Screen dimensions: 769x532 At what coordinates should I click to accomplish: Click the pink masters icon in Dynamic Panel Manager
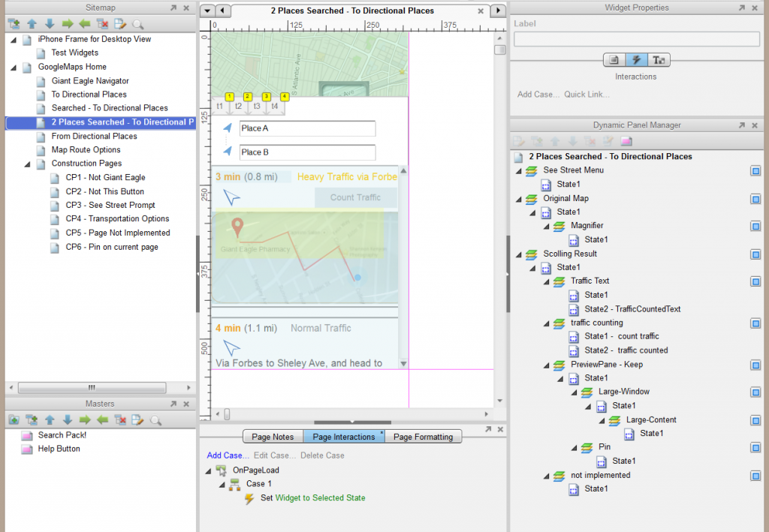tap(626, 141)
